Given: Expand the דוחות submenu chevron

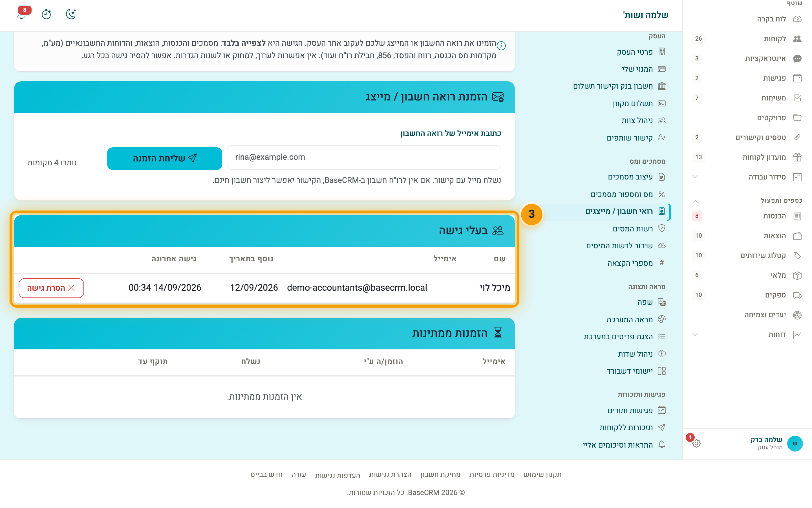Looking at the screenshot, I should click(x=695, y=335).
